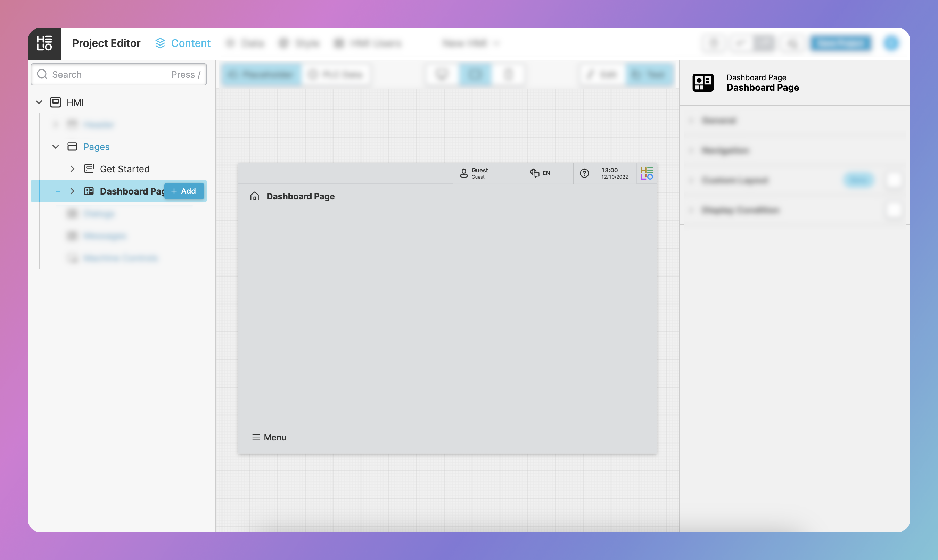938x560 pixels.
Task: Focus the Search input field
Action: point(109,74)
